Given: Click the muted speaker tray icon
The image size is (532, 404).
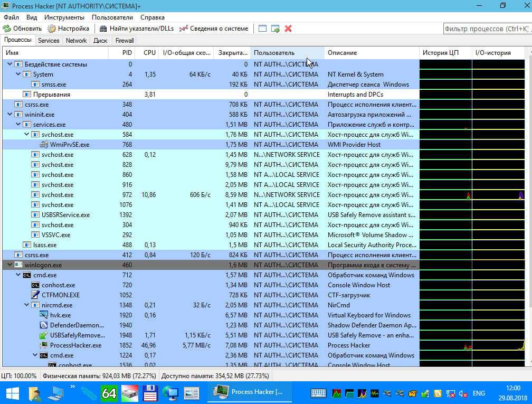Looking at the screenshot, I should [463, 393].
